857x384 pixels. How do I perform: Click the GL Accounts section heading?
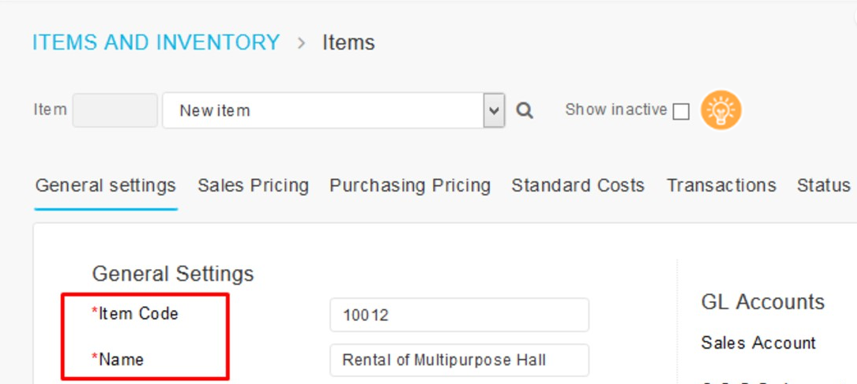[x=762, y=302]
